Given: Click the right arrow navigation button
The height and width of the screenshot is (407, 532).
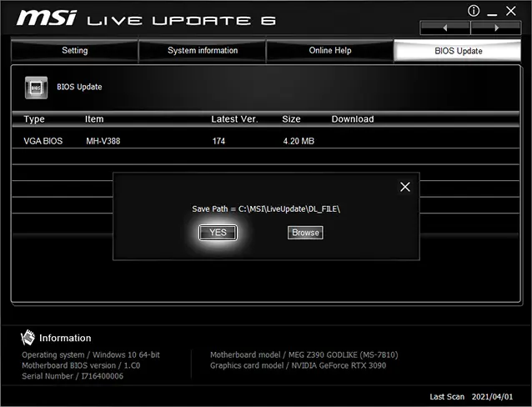Looking at the screenshot, I should pyautogui.click(x=496, y=28).
